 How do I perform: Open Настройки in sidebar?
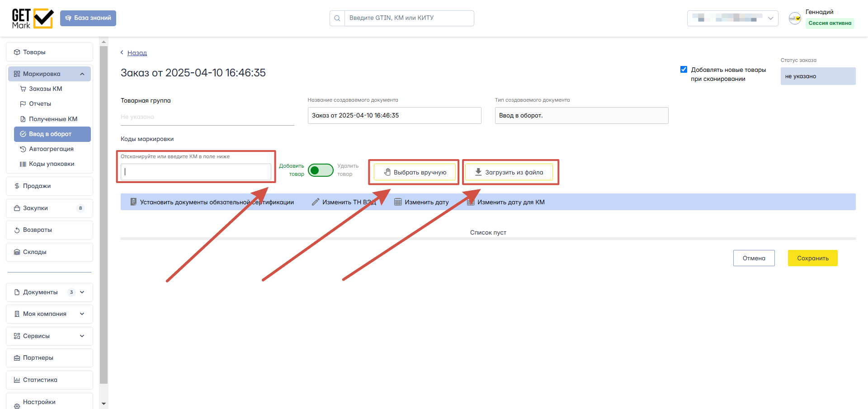49,402
